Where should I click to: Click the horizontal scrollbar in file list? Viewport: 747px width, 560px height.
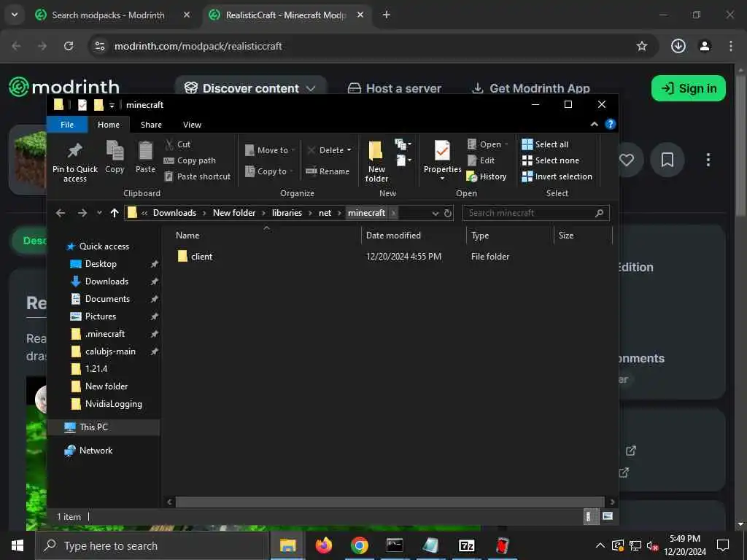390,502
